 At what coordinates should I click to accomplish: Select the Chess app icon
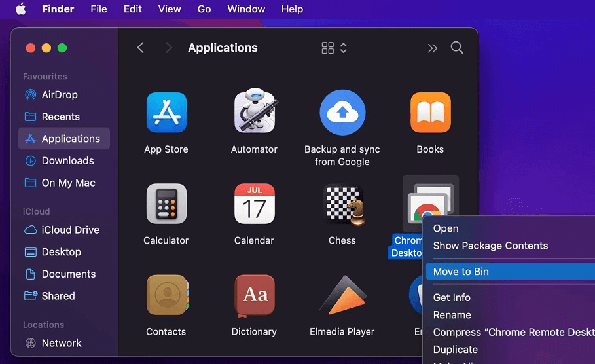click(x=344, y=205)
